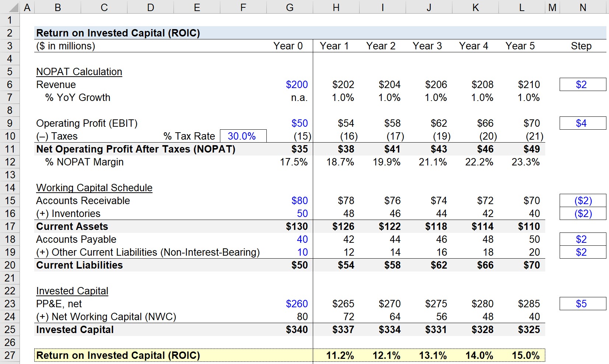The image size is (609, 364).
Task: Select the Year 0 PP&E cell $260
Action: tap(290, 304)
